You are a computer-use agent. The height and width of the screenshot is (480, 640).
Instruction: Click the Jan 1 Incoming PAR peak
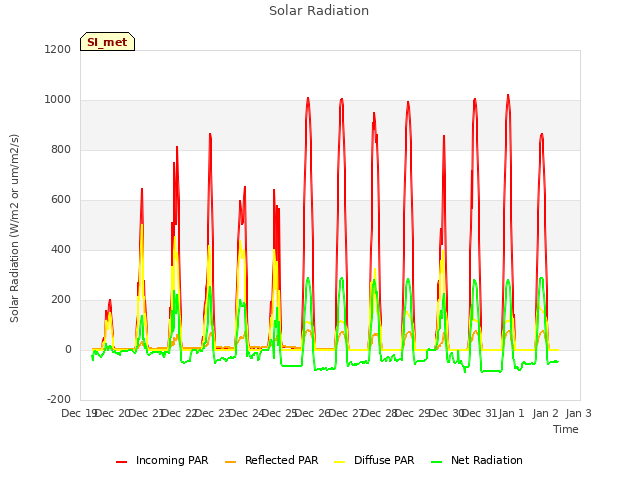508,96
